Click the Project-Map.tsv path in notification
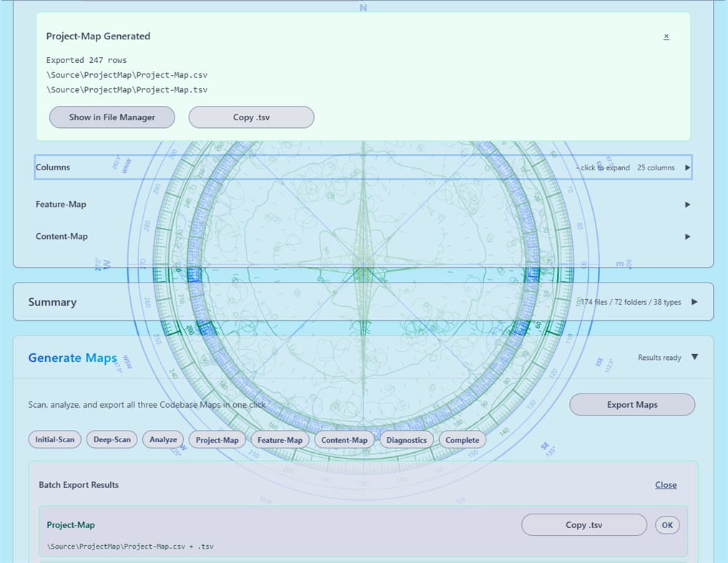728x563 pixels. click(x=127, y=89)
